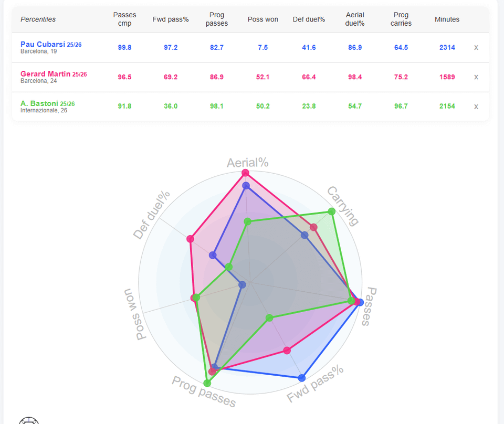
Task: Click the Def duel% column header
Action: tap(309, 19)
